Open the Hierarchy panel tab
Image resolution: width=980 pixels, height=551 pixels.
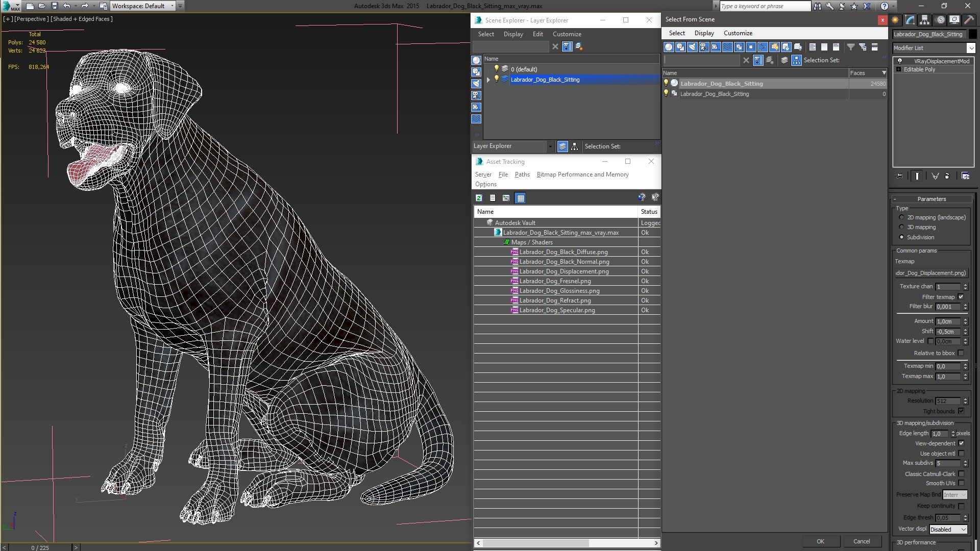[924, 20]
